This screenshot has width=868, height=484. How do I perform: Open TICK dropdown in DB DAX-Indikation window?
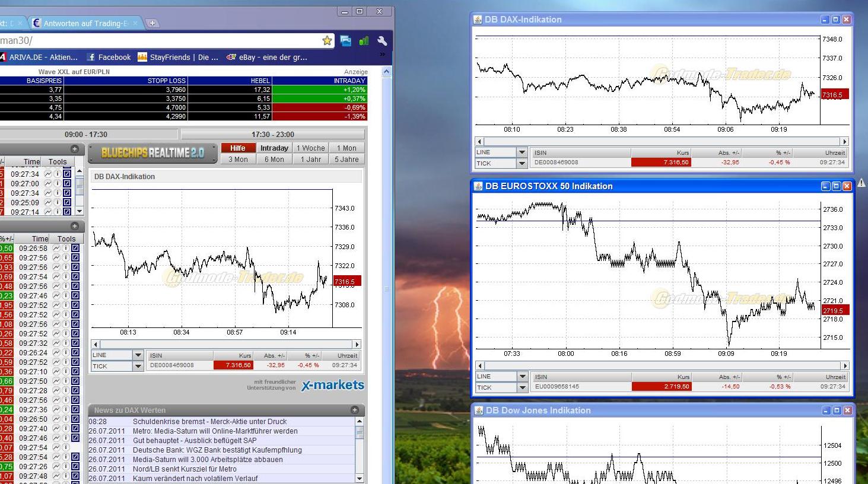coord(522,163)
